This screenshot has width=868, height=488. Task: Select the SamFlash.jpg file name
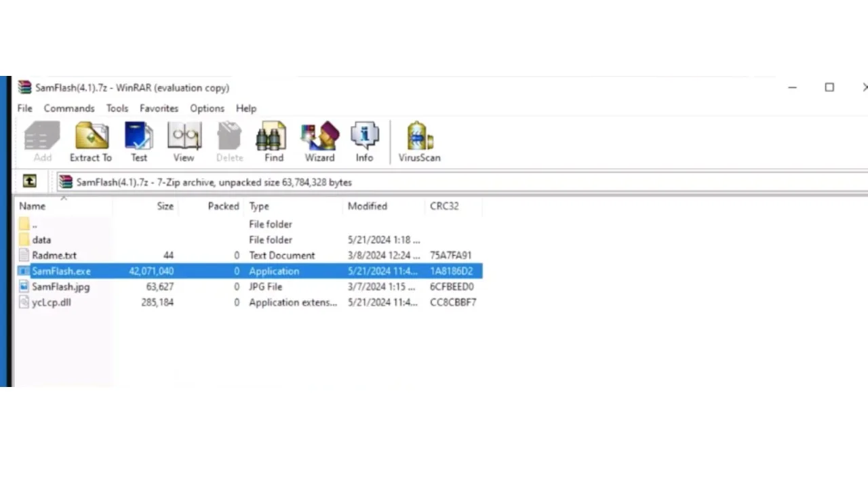60,287
